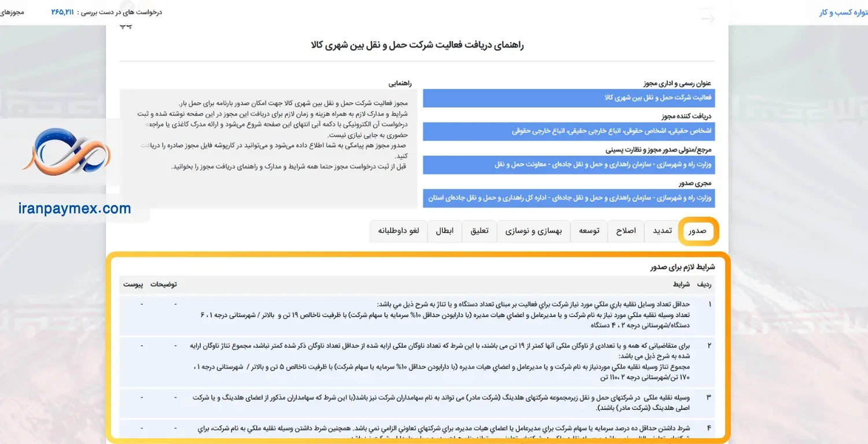The width and height of the screenshot is (868, 444).
Task: Click the page title راهنمای دریافت فعالیت شرکت
Action: (x=417, y=45)
